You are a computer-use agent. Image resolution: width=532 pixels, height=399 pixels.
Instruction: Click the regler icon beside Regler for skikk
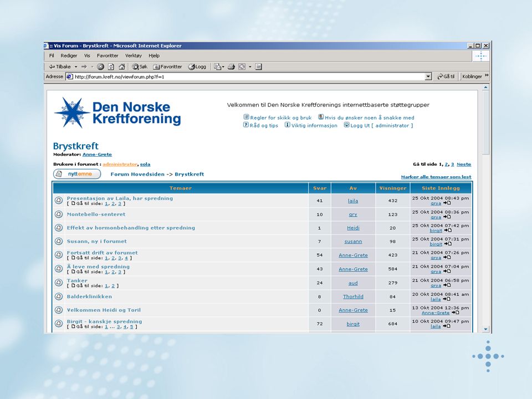(x=246, y=117)
